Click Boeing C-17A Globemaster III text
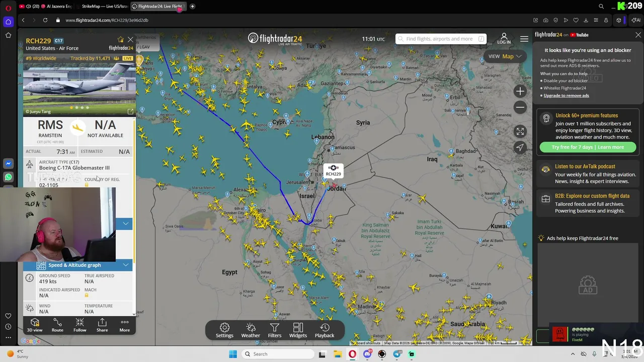This screenshot has height=362, width=644. [x=74, y=168]
